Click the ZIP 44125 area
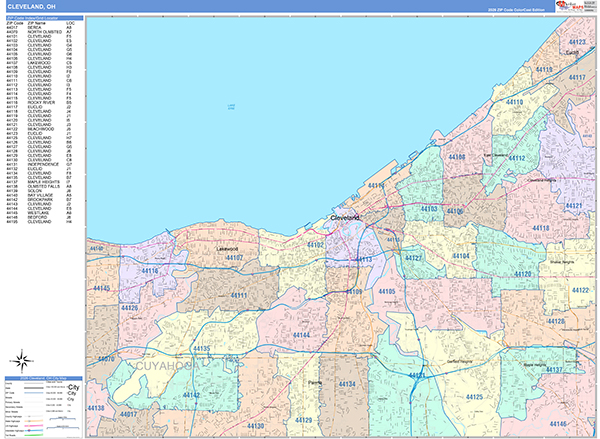600x439 pixels. [x=474, y=397]
